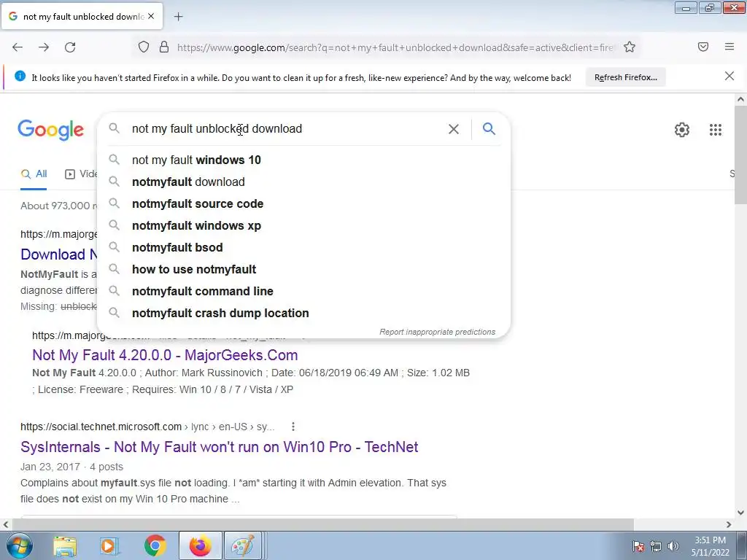The width and height of the screenshot is (747, 560).
Task: Click the TechNet result URL text
Action: 147,427
